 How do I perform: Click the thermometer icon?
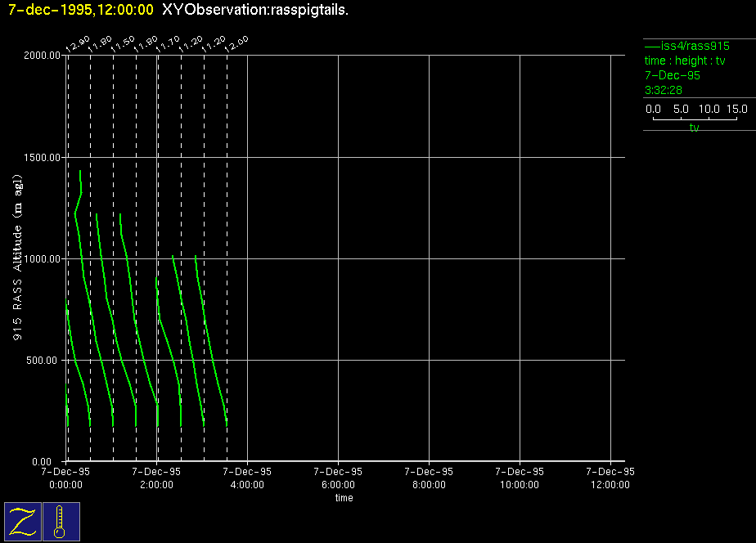tap(61, 522)
